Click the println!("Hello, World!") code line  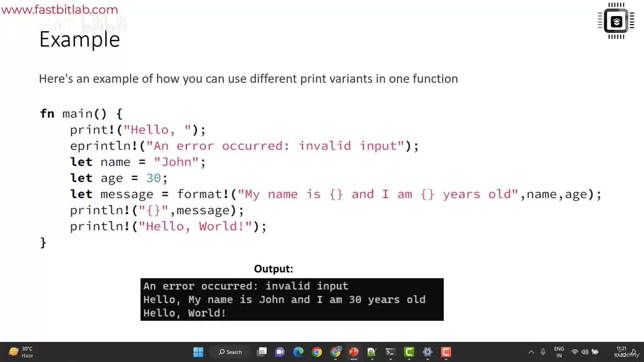[168, 226]
